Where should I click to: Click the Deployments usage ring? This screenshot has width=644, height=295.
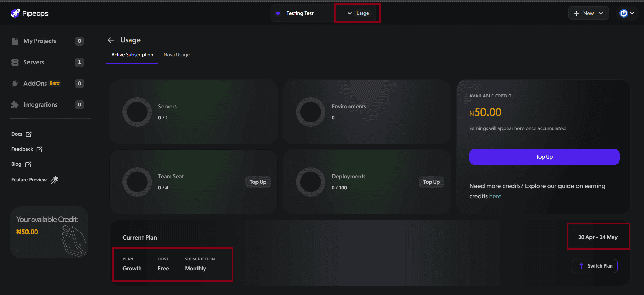pyautogui.click(x=310, y=182)
